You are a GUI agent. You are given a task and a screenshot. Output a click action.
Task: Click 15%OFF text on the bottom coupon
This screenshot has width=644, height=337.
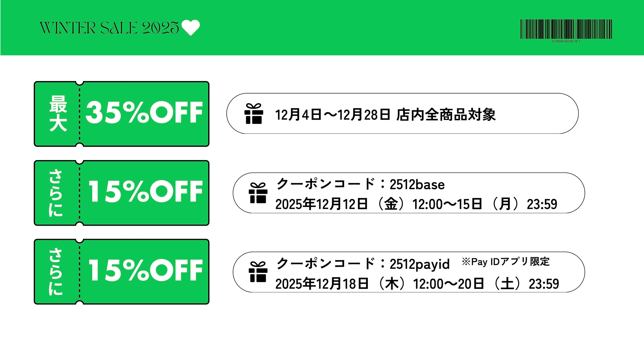point(146,270)
